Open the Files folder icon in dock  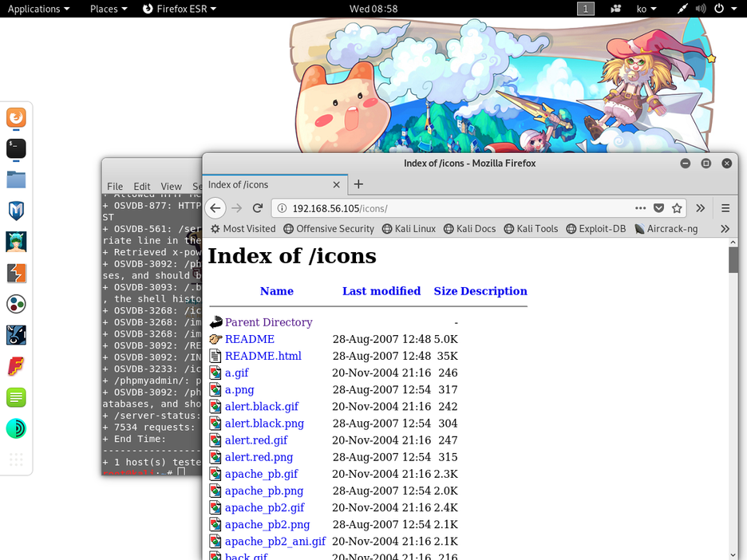coord(16,180)
